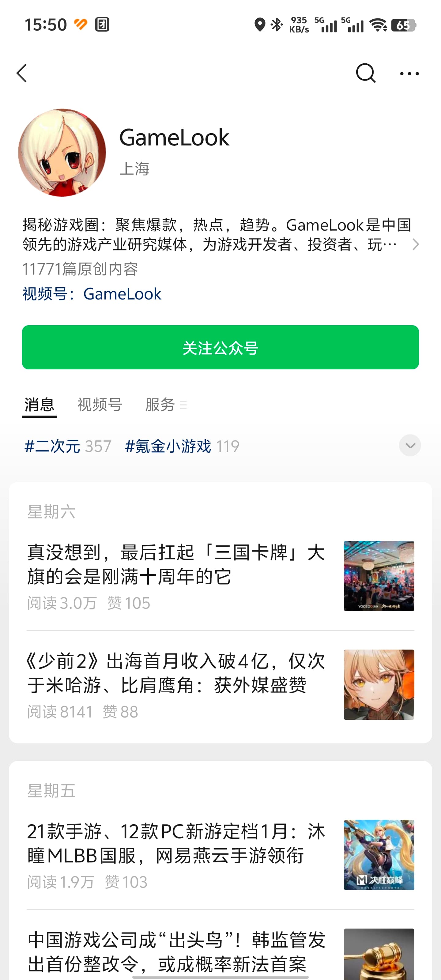Tap the battery indicator in status bar
The width and height of the screenshot is (441, 980).
coord(404,25)
